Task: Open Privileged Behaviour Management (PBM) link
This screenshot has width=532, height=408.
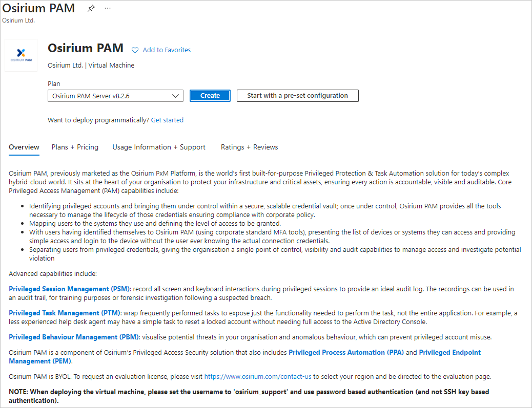Action: click(x=74, y=337)
